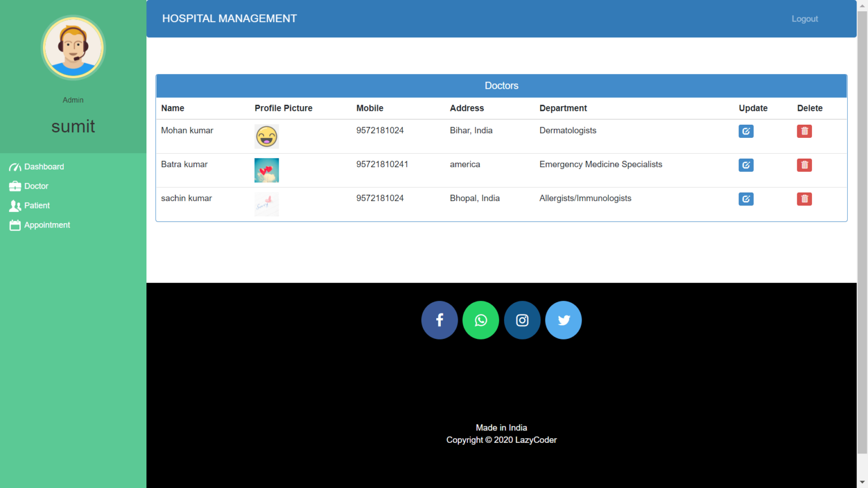This screenshot has height=488, width=868.
Task: Click the HOSPITAL MANAGEMENT header title
Action: click(229, 18)
